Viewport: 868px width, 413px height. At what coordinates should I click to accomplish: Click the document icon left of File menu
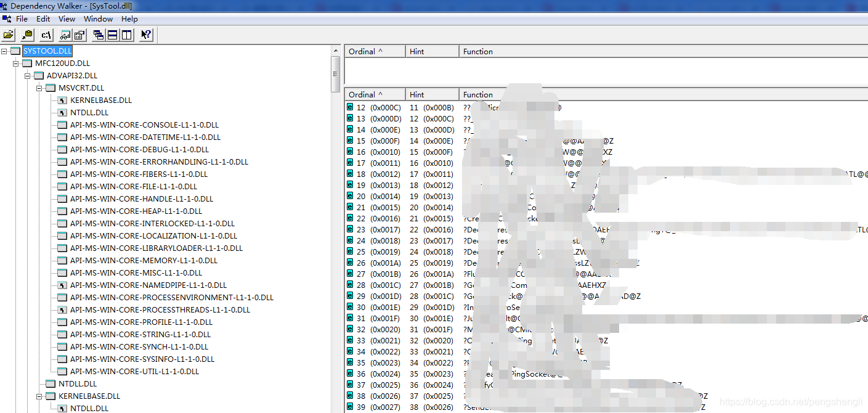[7, 18]
